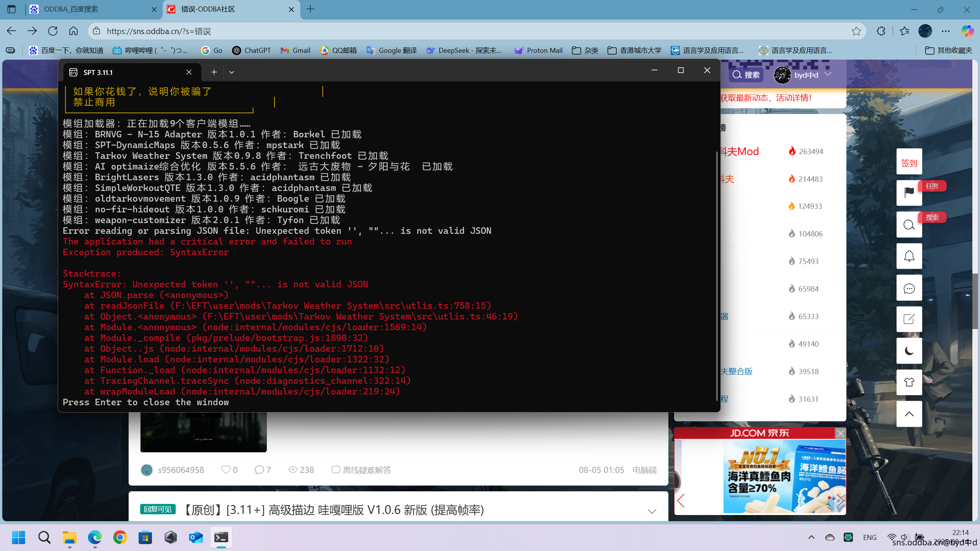Image resolution: width=980 pixels, height=551 pixels.
Task: Click the browser forward arrow
Action: tap(32, 31)
